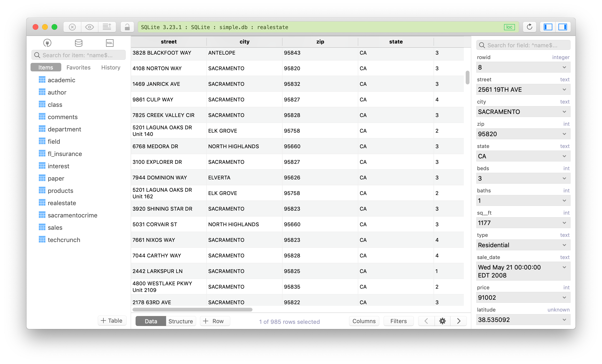Click the cancel circled-x toolbar icon

pos(72,27)
